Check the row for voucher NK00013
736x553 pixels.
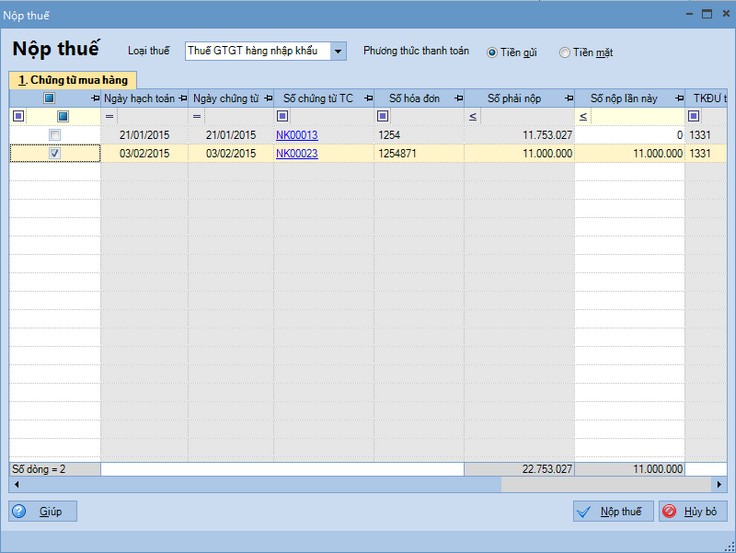click(55, 135)
